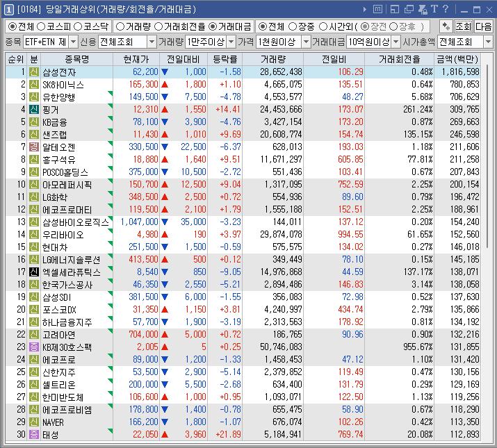Image resolution: width=497 pixels, height=448 pixels.
Task: Click the down arrow indicator for 삼성전자
Action: tap(165, 72)
